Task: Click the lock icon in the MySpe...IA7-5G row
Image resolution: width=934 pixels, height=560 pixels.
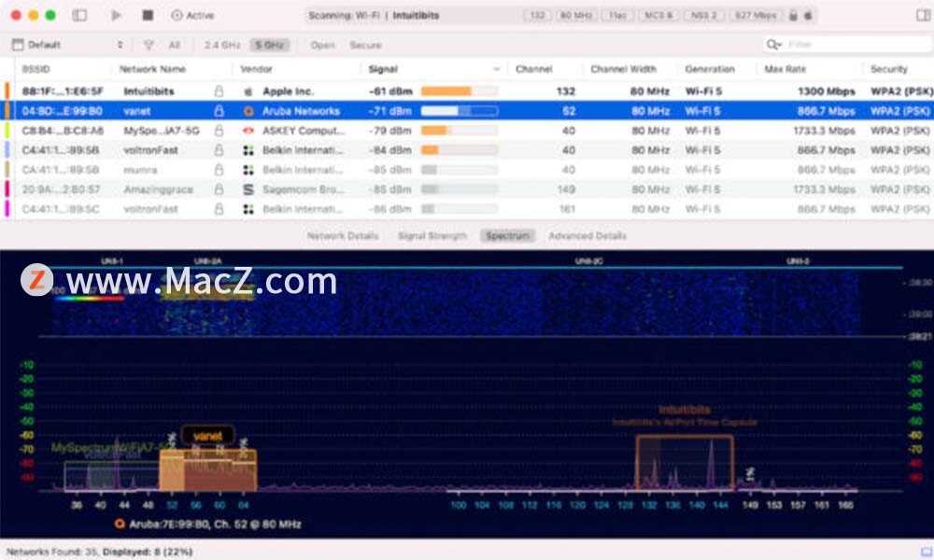Action: (x=219, y=131)
